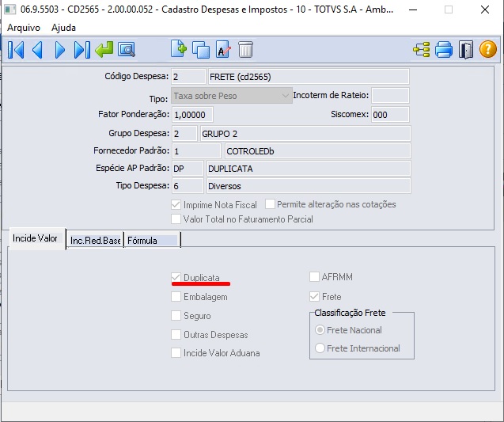Open the search magnifier icon

click(x=127, y=50)
